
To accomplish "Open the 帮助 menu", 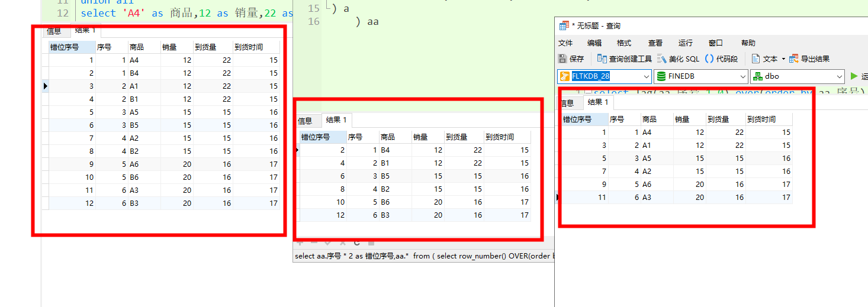I will point(748,43).
